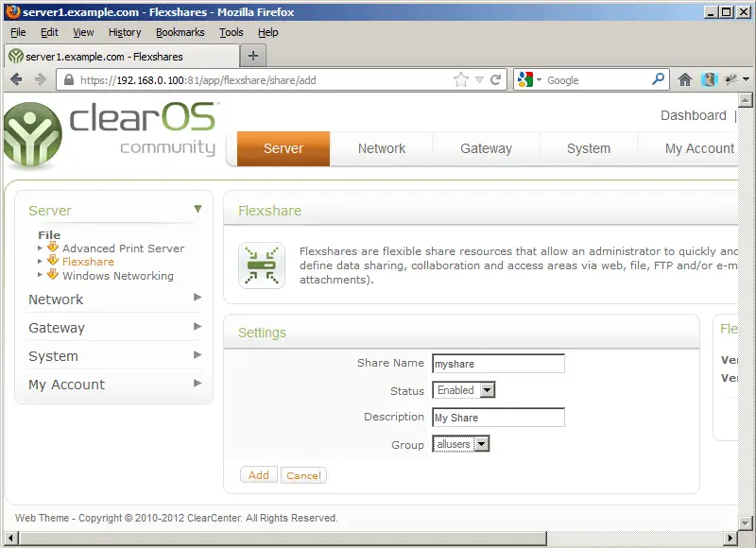Bookmark this page with the star icon
The width and height of the screenshot is (756, 548).
coord(461,79)
